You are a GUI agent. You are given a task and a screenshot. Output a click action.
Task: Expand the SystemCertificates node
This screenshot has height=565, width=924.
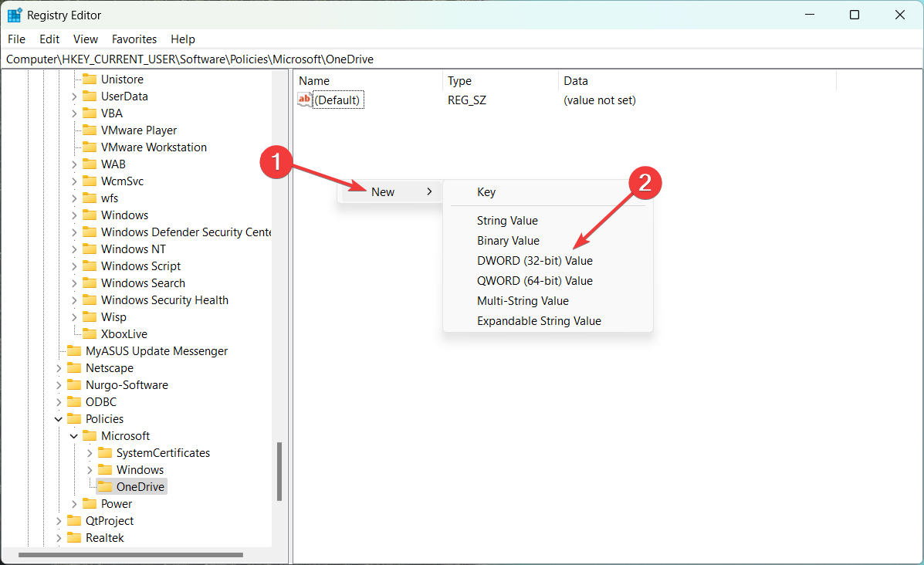pyautogui.click(x=90, y=452)
